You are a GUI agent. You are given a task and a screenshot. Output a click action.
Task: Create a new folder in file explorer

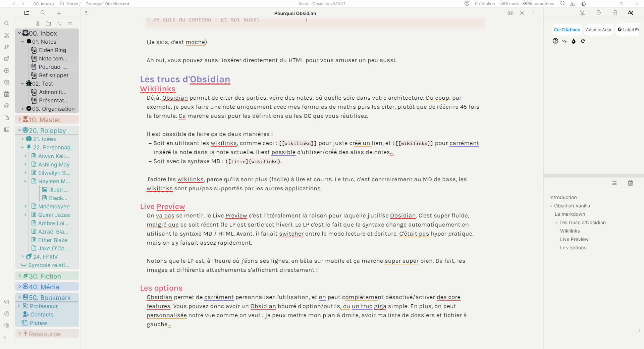click(x=48, y=23)
